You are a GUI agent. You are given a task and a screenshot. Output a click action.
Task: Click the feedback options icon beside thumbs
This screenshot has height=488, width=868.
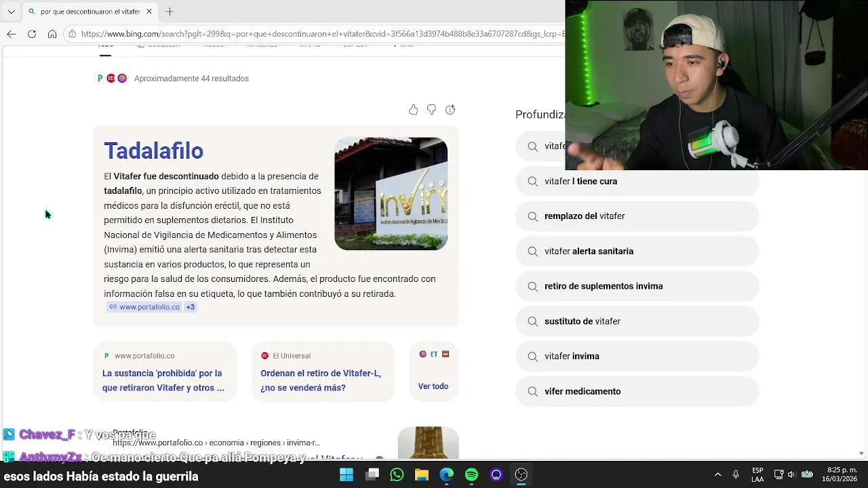point(450,110)
